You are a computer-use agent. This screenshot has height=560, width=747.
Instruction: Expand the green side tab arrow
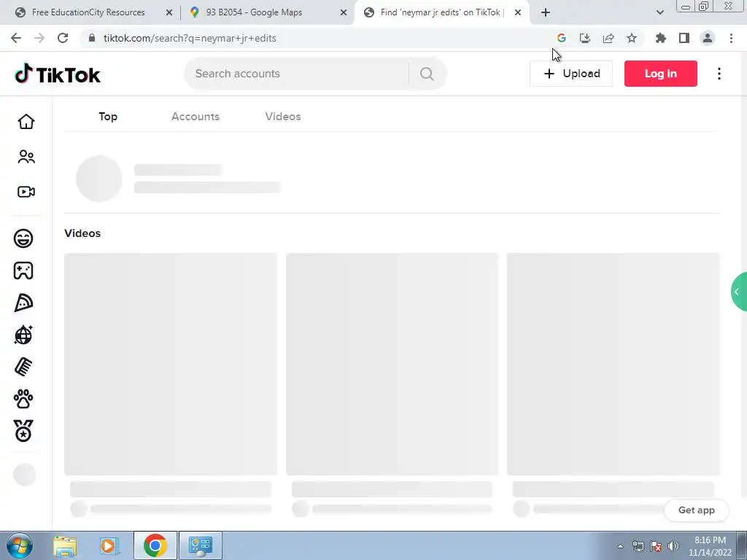pyautogui.click(x=738, y=292)
